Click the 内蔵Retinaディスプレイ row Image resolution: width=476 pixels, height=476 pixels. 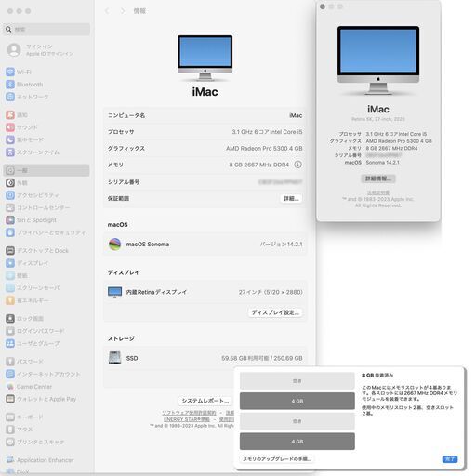[205, 292]
